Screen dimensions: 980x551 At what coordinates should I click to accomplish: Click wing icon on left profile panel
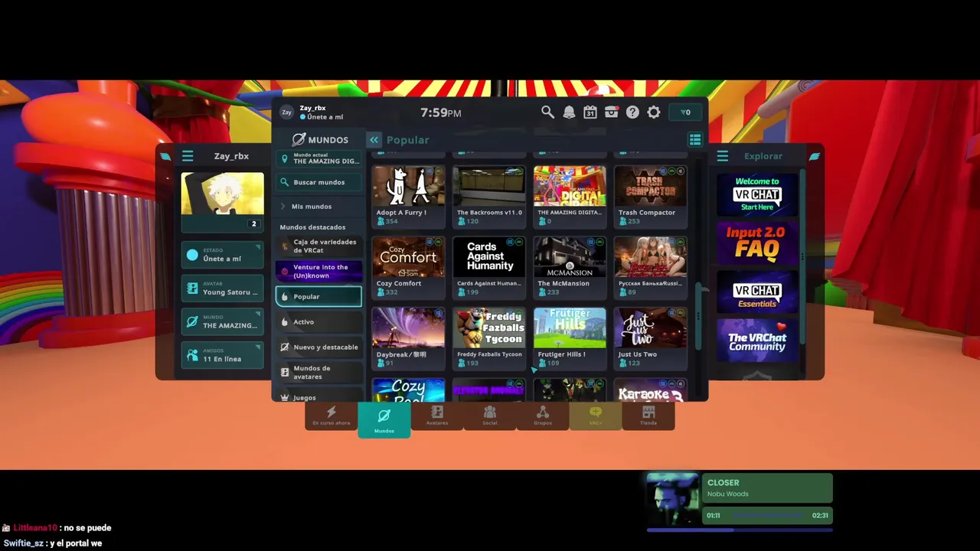point(165,156)
